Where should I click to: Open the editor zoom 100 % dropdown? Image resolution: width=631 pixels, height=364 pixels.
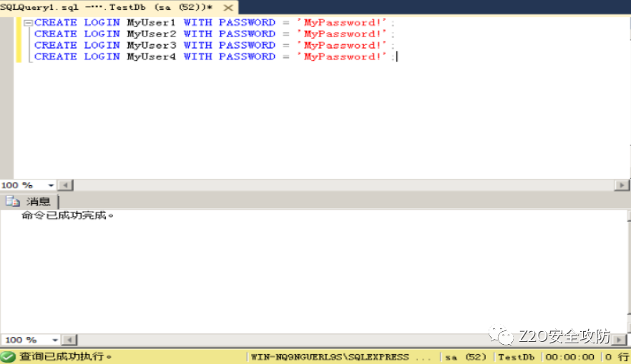click(x=51, y=185)
